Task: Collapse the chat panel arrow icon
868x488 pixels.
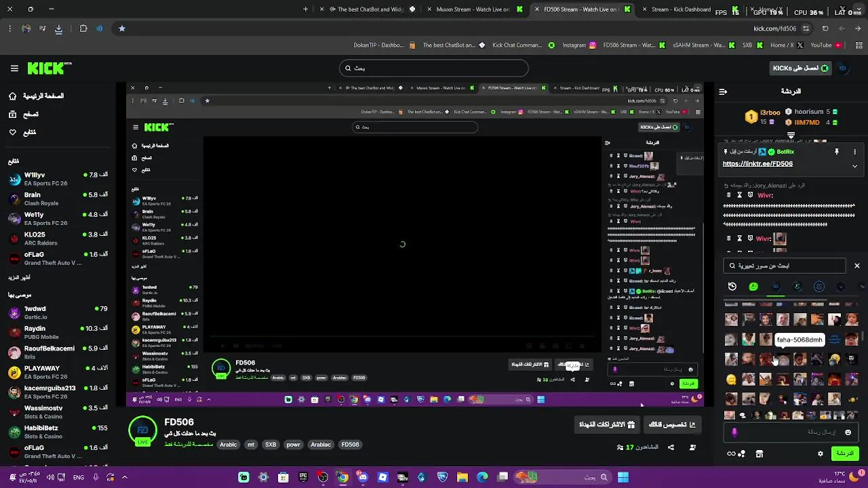Action: click(723, 91)
